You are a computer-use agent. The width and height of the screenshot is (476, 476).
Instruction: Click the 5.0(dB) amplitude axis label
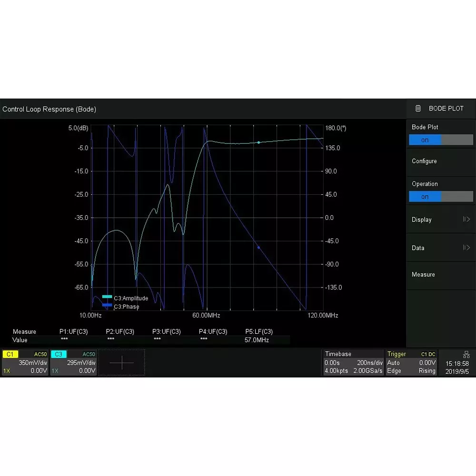[79, 128]
